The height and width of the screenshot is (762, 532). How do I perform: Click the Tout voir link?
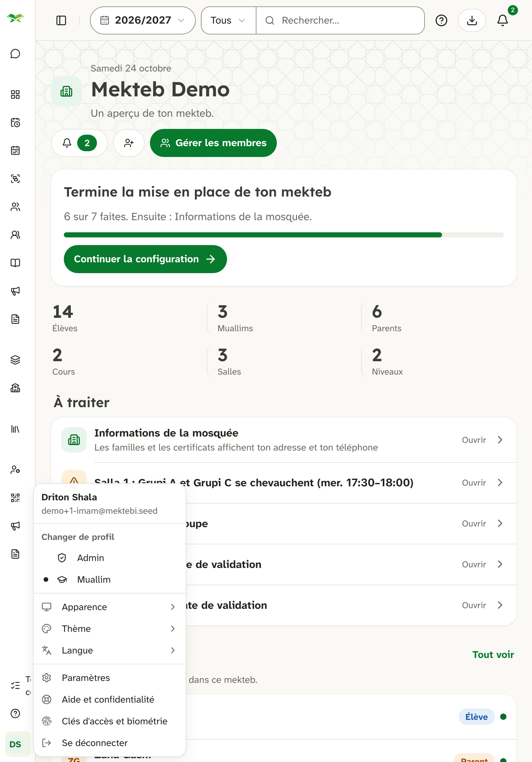pyautogui.click(x=493, y=654)
